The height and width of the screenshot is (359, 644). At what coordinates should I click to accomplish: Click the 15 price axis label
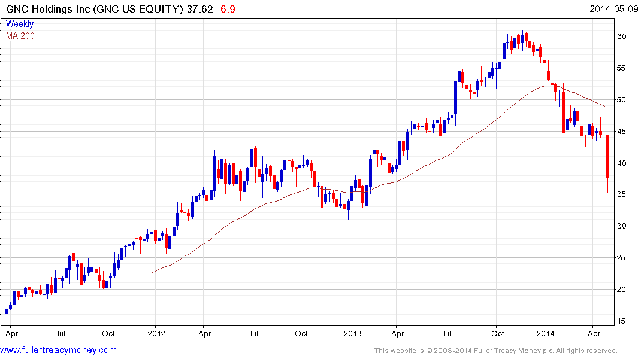(621, 321)
